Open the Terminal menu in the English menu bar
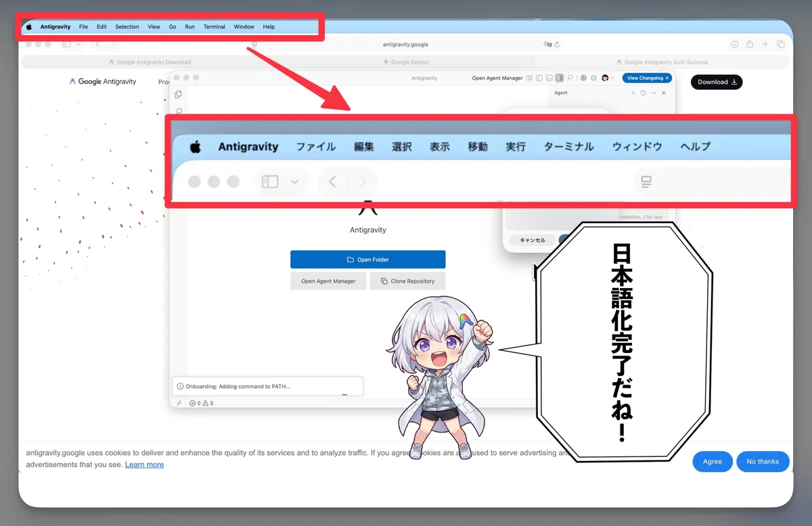 point(215,27)
